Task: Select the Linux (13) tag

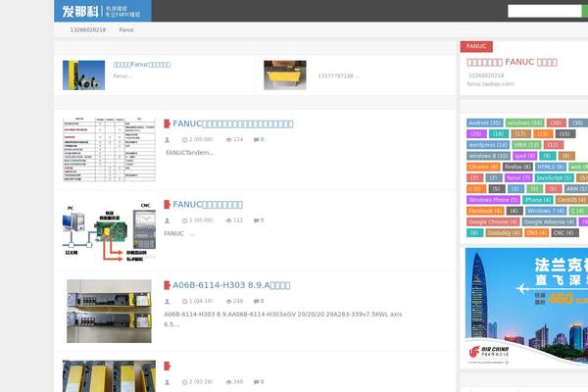Action: (526, 145)
